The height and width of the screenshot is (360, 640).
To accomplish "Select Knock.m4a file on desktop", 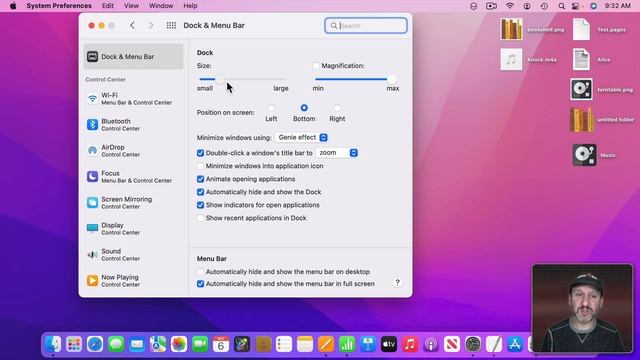I will [529, 60].
